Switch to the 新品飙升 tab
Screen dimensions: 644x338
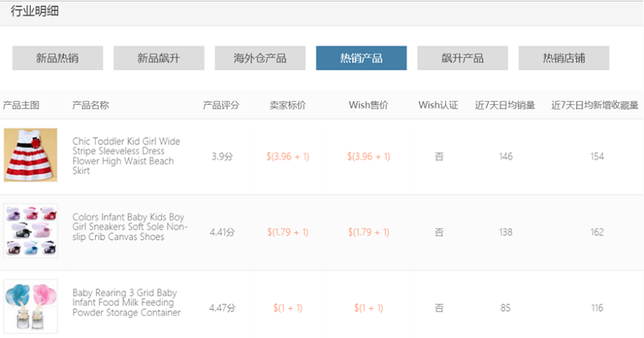point(158,59)
